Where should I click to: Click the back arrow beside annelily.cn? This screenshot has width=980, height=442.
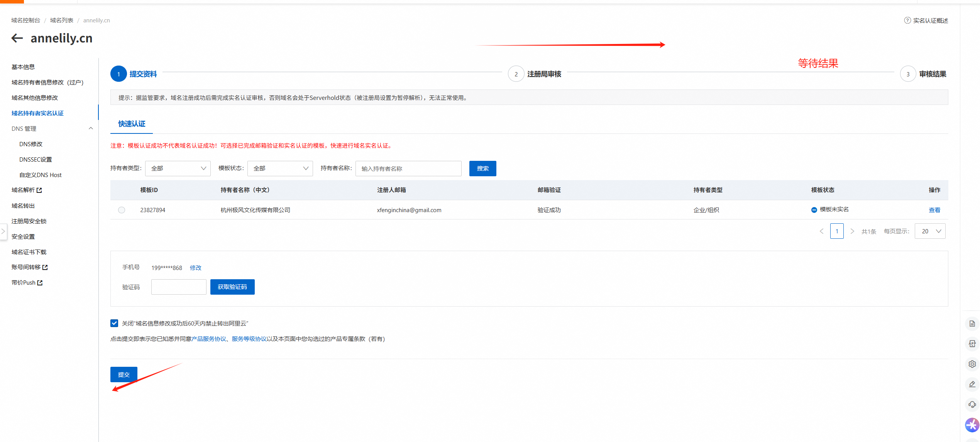point(17,38)
